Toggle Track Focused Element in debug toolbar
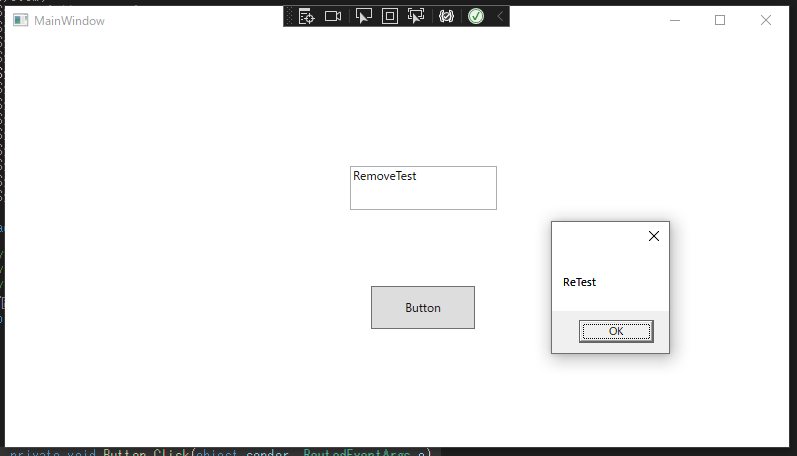 coord(417,16)
